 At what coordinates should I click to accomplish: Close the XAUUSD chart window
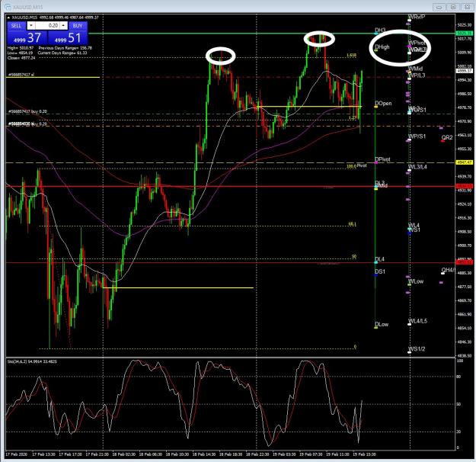(x=467, y=7)
